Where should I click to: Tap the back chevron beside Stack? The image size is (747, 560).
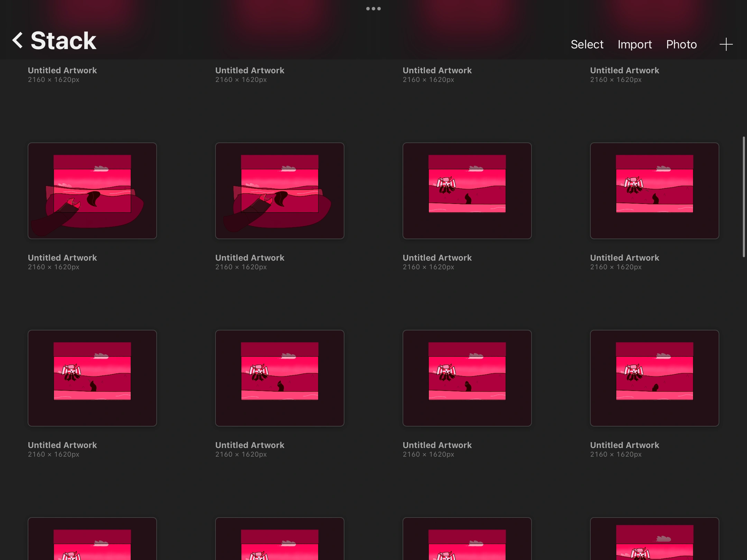click(18, 40)
